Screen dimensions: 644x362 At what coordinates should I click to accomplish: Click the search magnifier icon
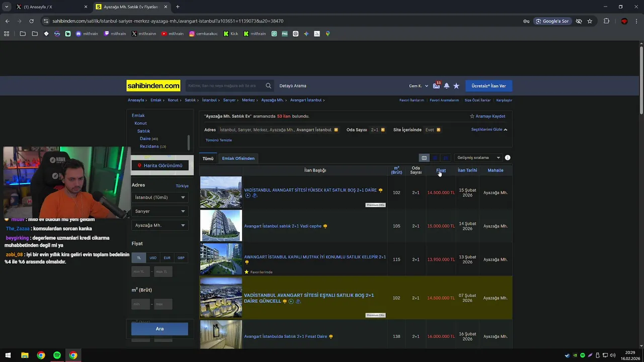[269, 86]
